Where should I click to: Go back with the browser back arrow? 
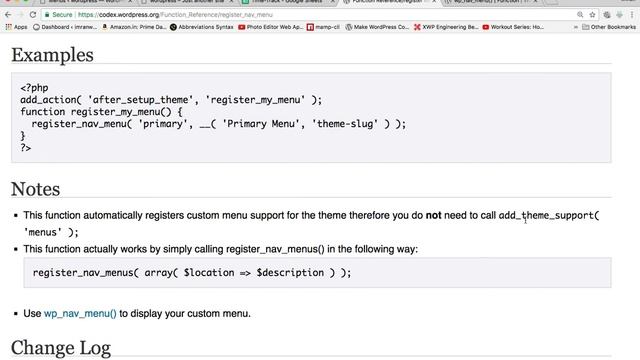(8, 15)
